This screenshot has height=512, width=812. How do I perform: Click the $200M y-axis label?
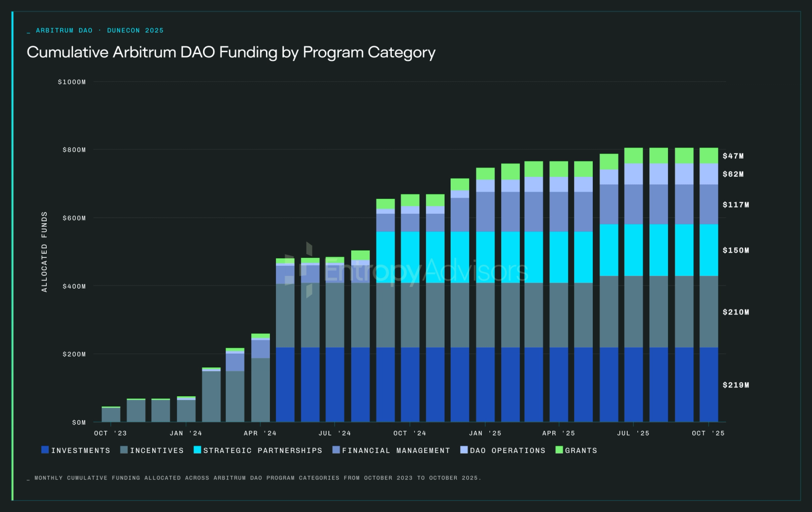74,355
